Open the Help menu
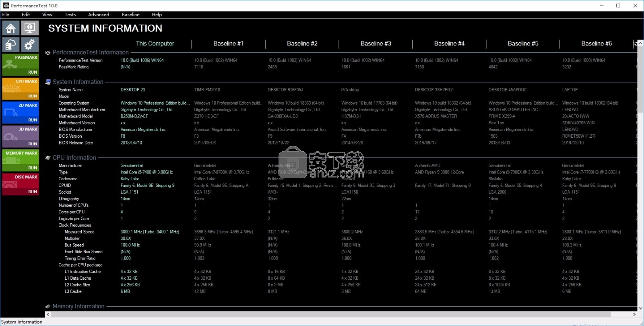The width and height of the screenshot is (644, 326). (157, 14)
